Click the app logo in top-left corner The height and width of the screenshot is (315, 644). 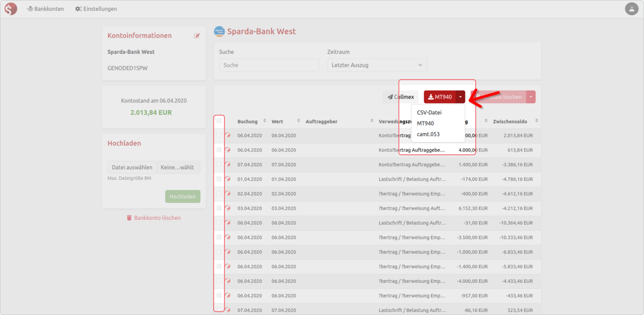tap(11, 9)
